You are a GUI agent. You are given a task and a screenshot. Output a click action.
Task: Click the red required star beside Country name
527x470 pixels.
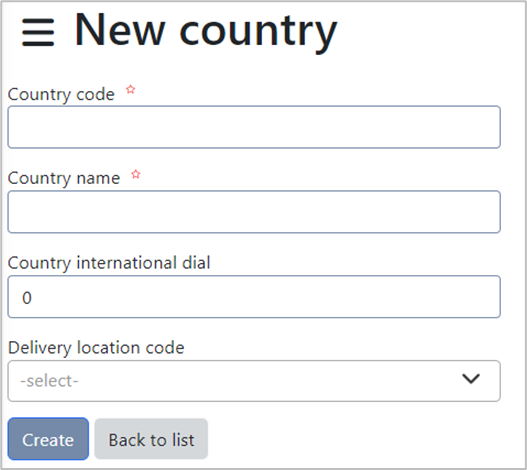point(136,174)
